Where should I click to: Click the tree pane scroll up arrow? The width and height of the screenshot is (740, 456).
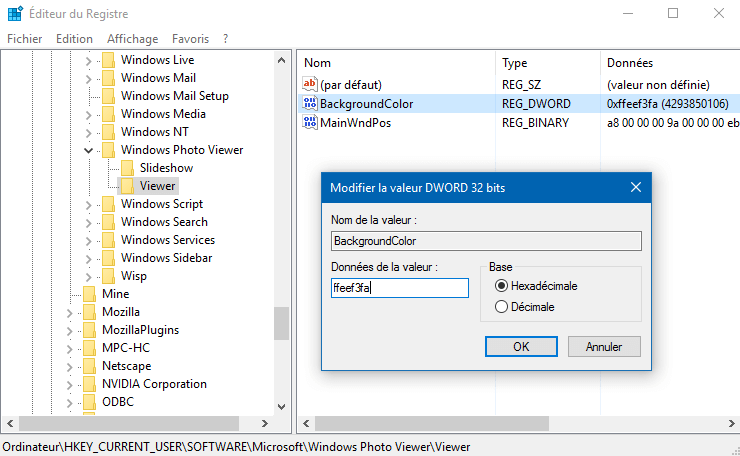click(281, 60)
